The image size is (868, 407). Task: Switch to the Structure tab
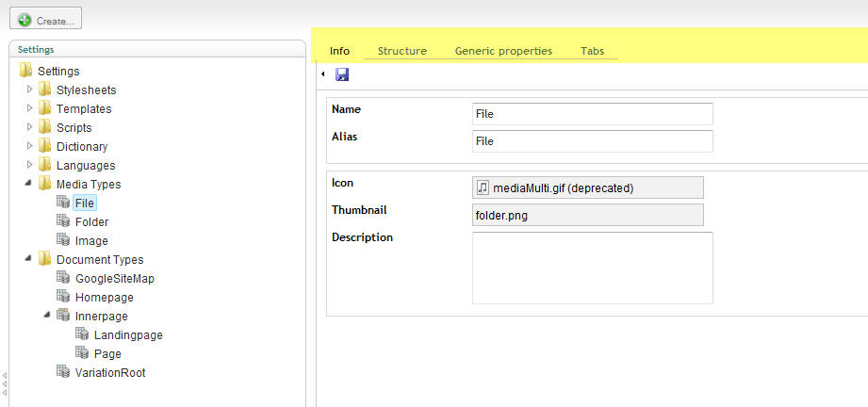(401, 51)
